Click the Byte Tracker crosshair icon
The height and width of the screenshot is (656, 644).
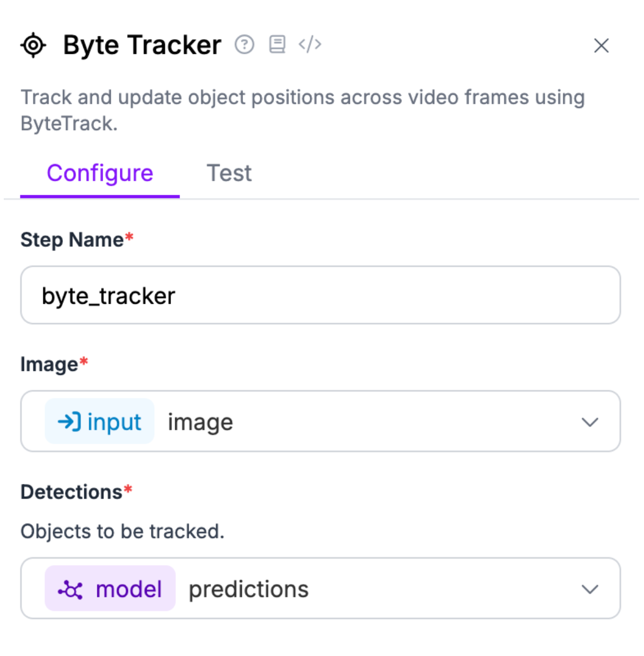pyautogui.click(x=33, y=45)
